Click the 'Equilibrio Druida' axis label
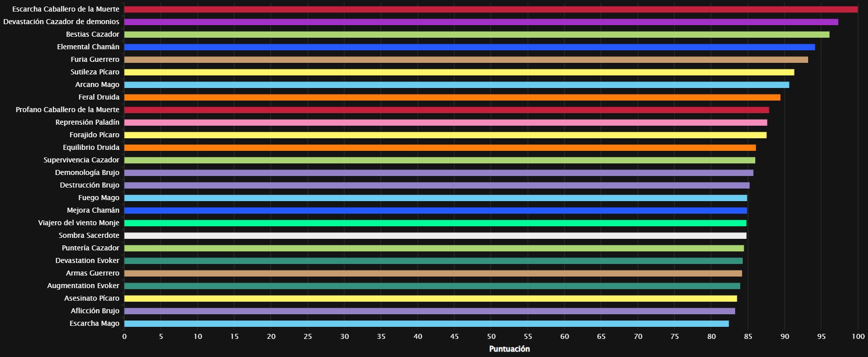Screen dimensions: 868x357 pyautogui.click(x=91, y=147)
